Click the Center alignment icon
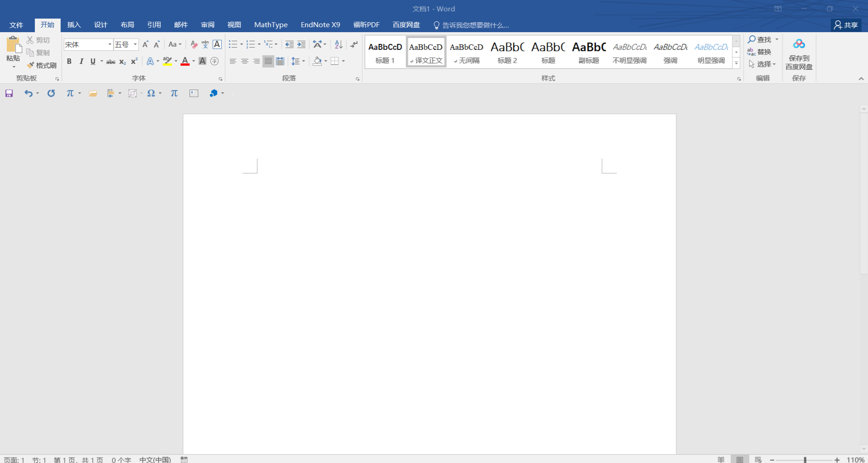 point(245,61)
